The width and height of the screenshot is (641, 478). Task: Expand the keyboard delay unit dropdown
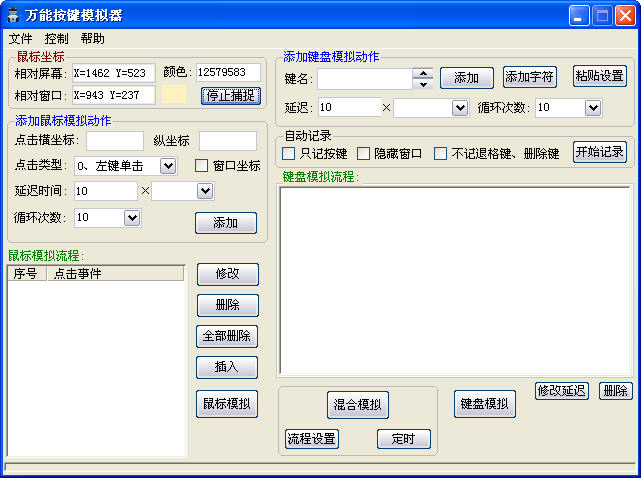(460, 107)
